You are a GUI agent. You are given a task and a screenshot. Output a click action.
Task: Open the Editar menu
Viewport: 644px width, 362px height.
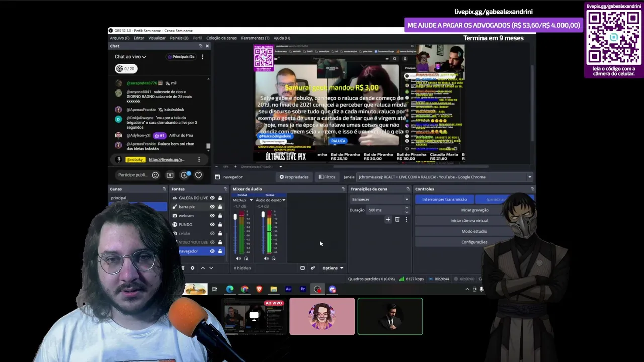coord(139,38)
